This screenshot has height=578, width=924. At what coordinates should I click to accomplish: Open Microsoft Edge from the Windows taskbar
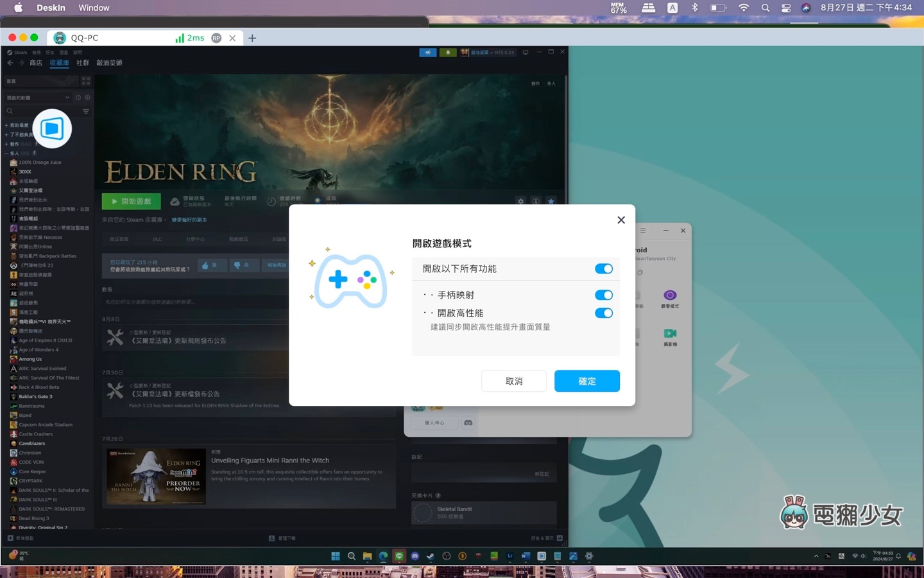383,556
